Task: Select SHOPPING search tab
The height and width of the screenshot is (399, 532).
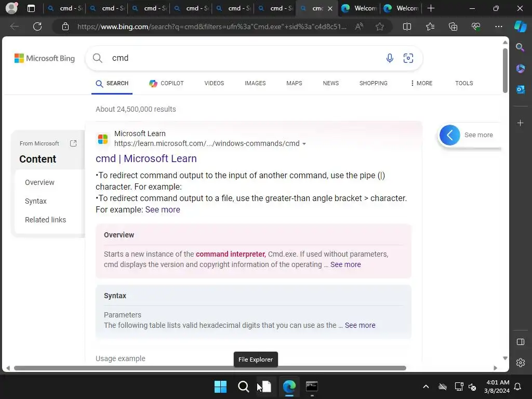Action: click(x=373, y=83)
